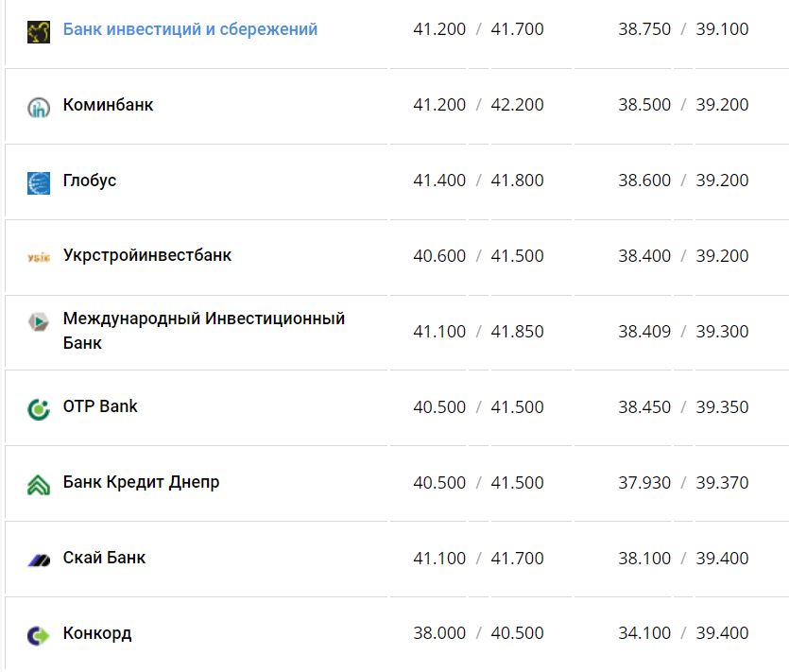Click the 38.000 / 40.500 Конкорд rate
The image size is (789, 672).
478,633
